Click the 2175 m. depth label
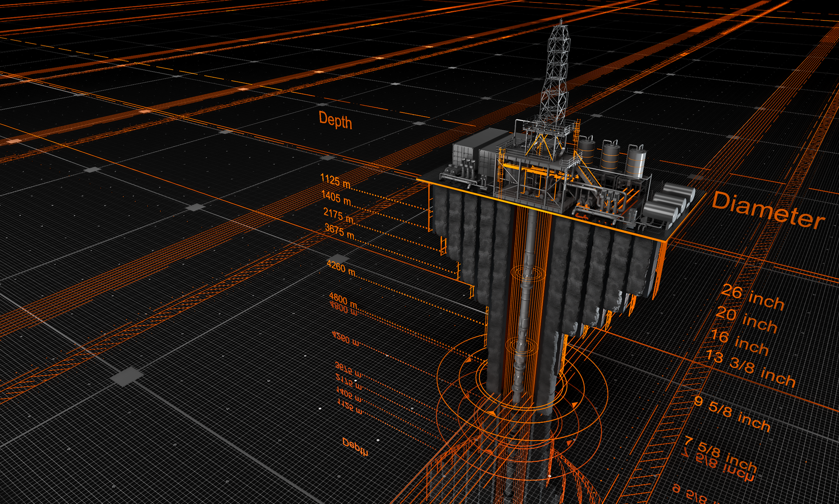839x504 pixels. 339,215
